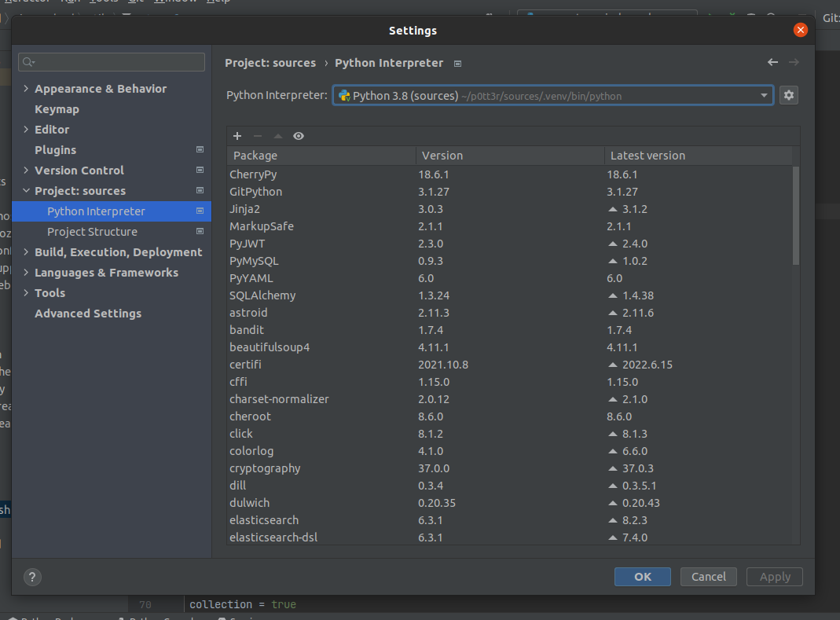Image resolution: width=840 pixels, height=620 pixels.
Task: Click the icon next to breadcrumb title
Action: coord(457,64)
